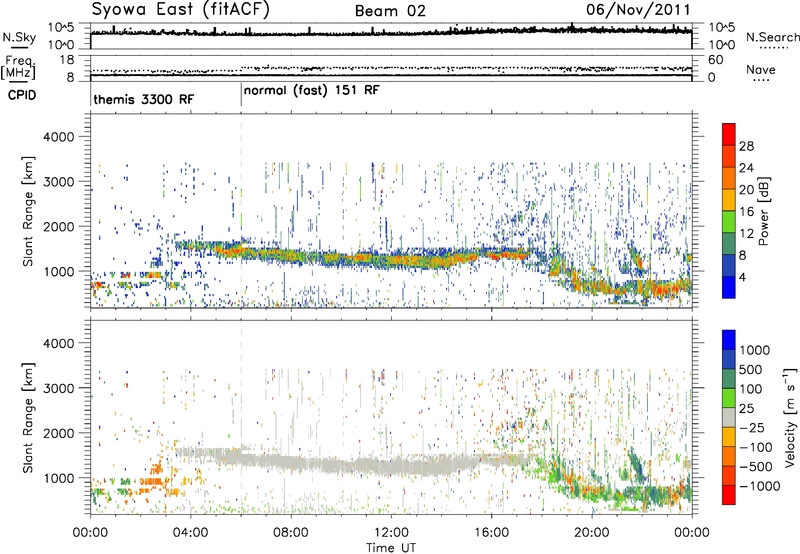Select the '-100' label on velocity colorbar
This screenshot has width=800, height=554.
755,447
